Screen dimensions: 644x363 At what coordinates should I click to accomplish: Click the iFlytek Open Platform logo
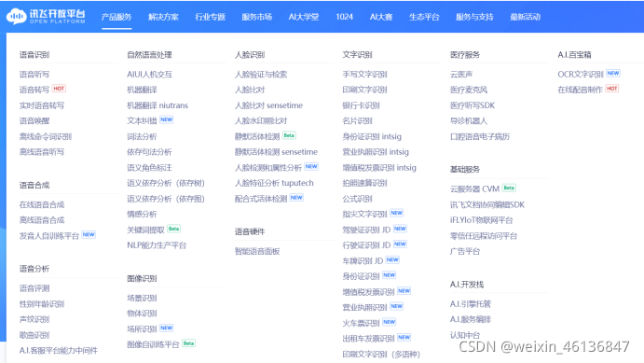[46, 17]
